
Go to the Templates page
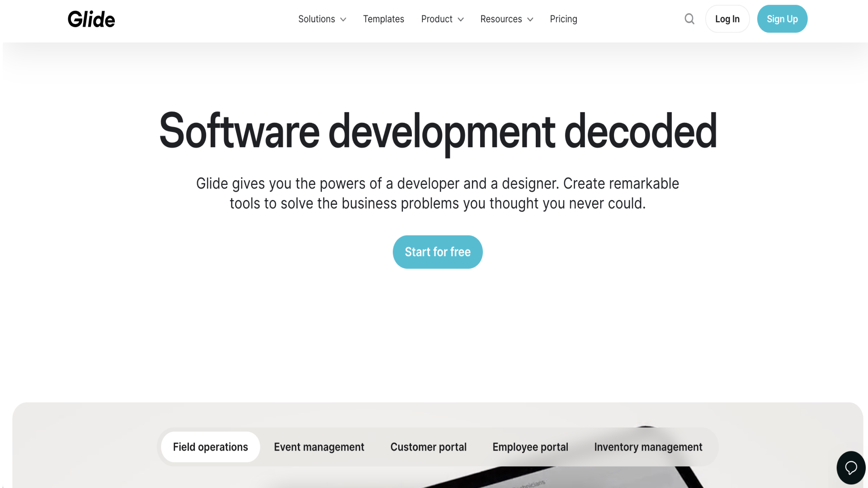pos(383,19)
